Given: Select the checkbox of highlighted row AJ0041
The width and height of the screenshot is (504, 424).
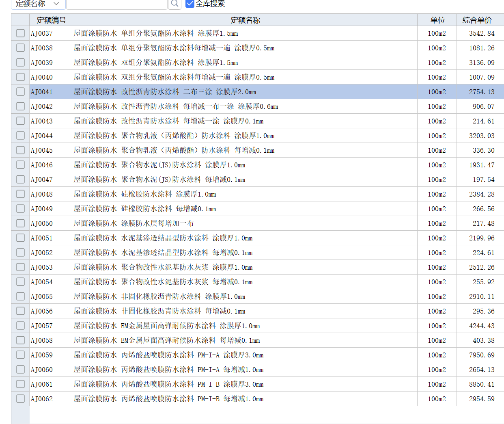Looking at the screenshot, I should 20,92.
